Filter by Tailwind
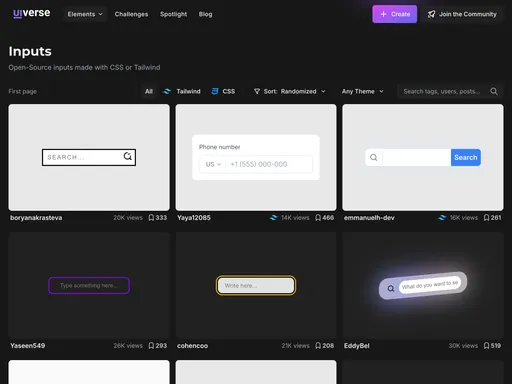The width and height of the screenshot is (512, 384). point(182,91)
